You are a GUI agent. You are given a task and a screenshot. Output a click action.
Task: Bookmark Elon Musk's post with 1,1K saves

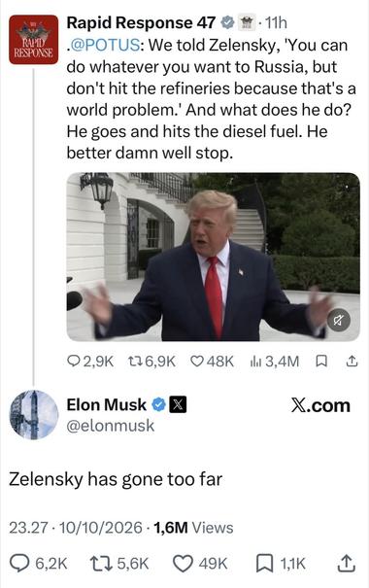281,564
